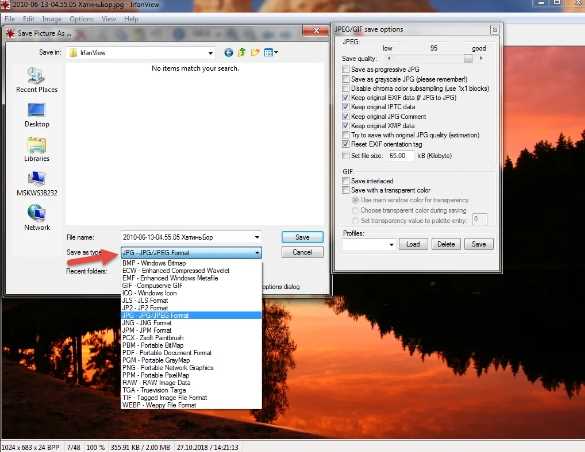Viewport: 585px width, 452px height.
Task: Enable Save with a transparent color
Action: click(x=346, y=190)
